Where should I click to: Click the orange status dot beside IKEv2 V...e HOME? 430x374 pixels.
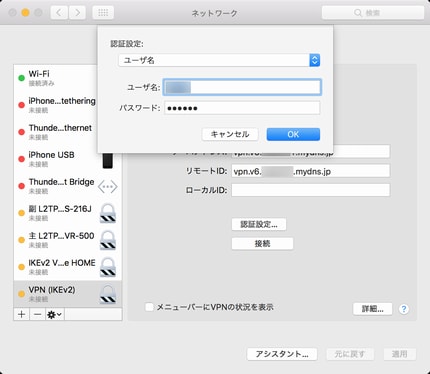click(21, 267)
